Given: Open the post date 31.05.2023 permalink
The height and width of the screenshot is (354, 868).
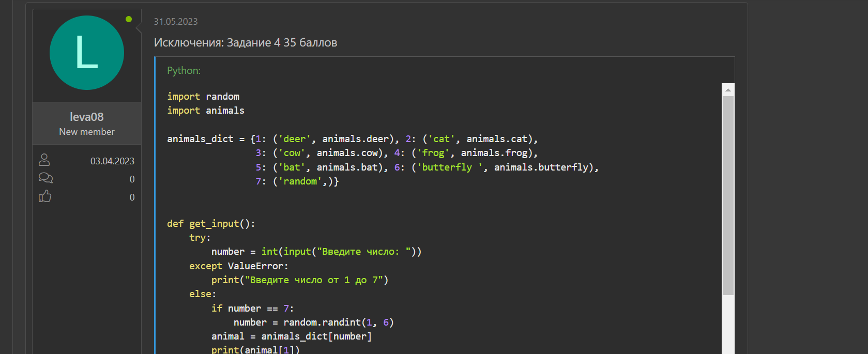Looking at the screenshot, I should pyautogui.click(x=176, y=22).
